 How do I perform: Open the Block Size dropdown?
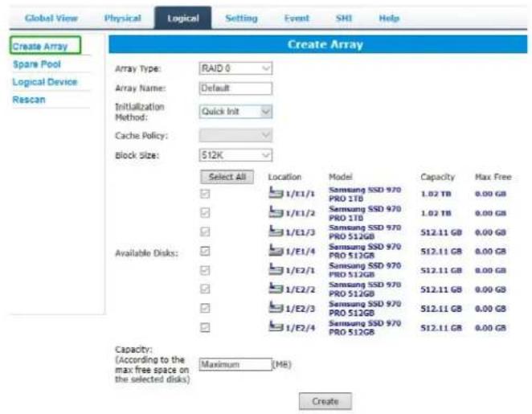click(x=235, y=155)
